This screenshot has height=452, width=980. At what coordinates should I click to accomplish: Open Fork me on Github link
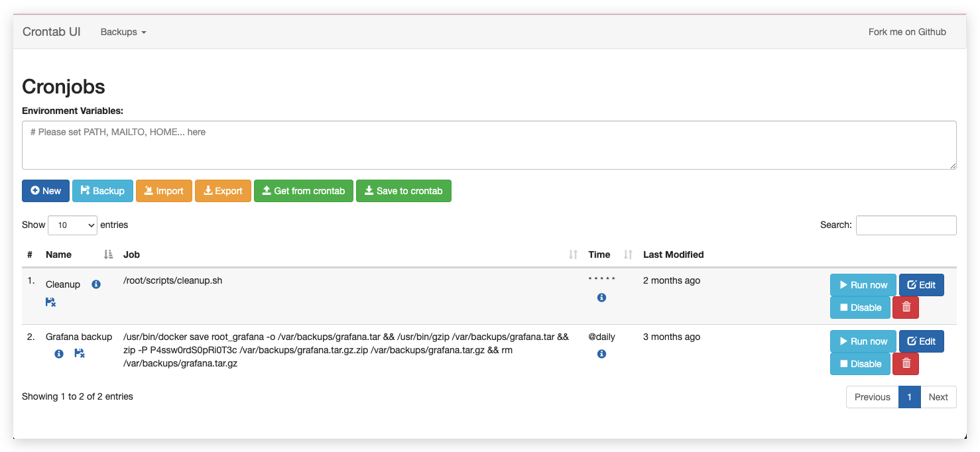(907, 32)
